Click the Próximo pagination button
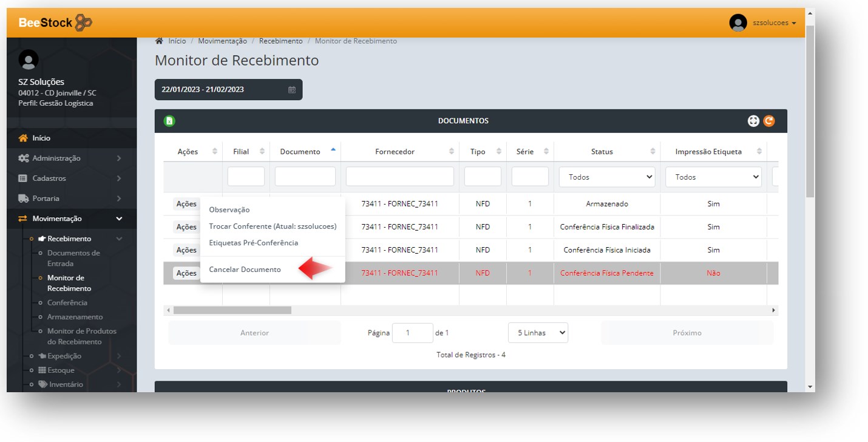Viewport: 868px width, 442px height. point(687,333)
